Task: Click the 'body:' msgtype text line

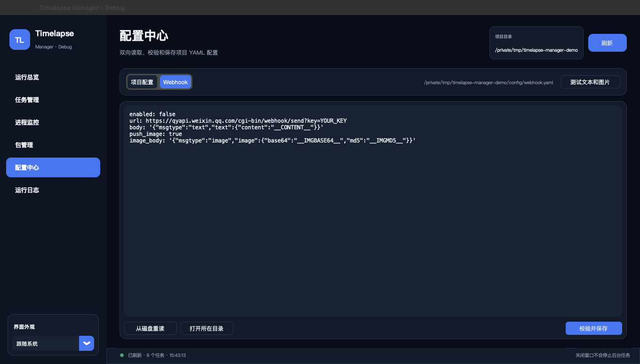Action: pos(226,127)
